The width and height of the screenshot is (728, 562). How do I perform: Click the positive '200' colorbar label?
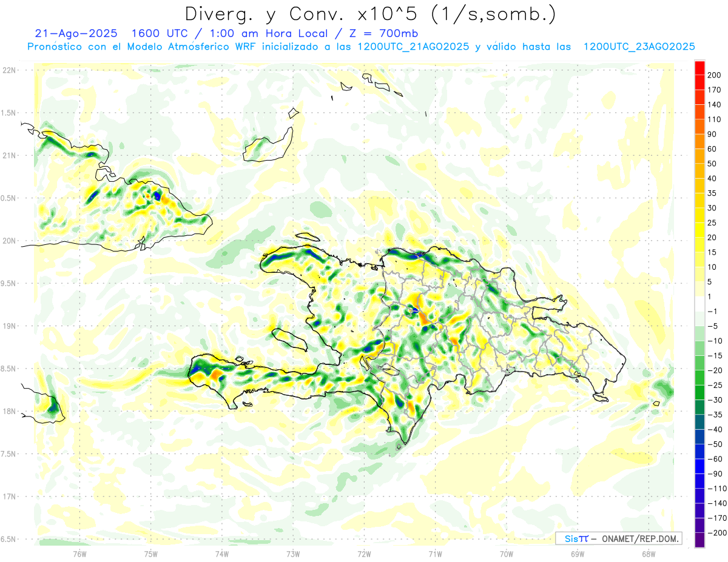[x=714, y=75]
